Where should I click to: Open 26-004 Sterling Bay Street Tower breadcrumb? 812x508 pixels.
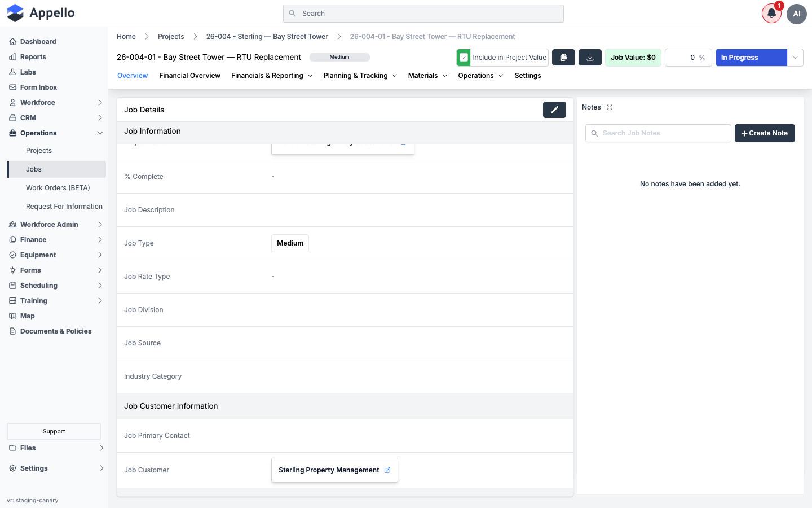click(x=267, y=37)
